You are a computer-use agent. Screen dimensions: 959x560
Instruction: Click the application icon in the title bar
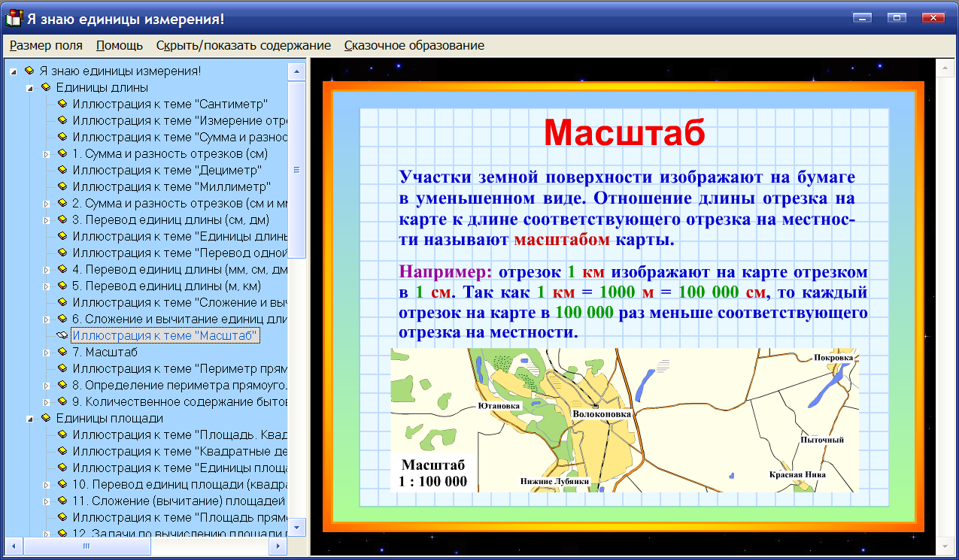coord(14,17)
